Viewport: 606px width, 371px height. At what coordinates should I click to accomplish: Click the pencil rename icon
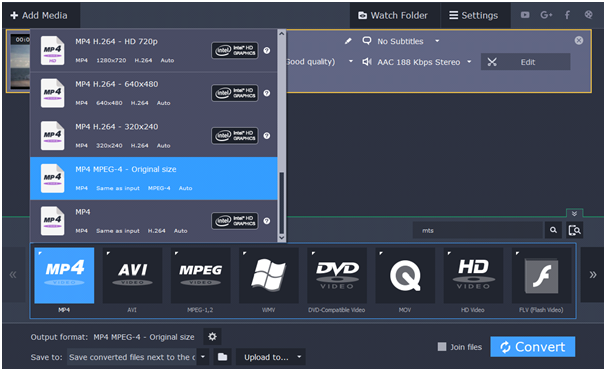click(x=348, y=41)
